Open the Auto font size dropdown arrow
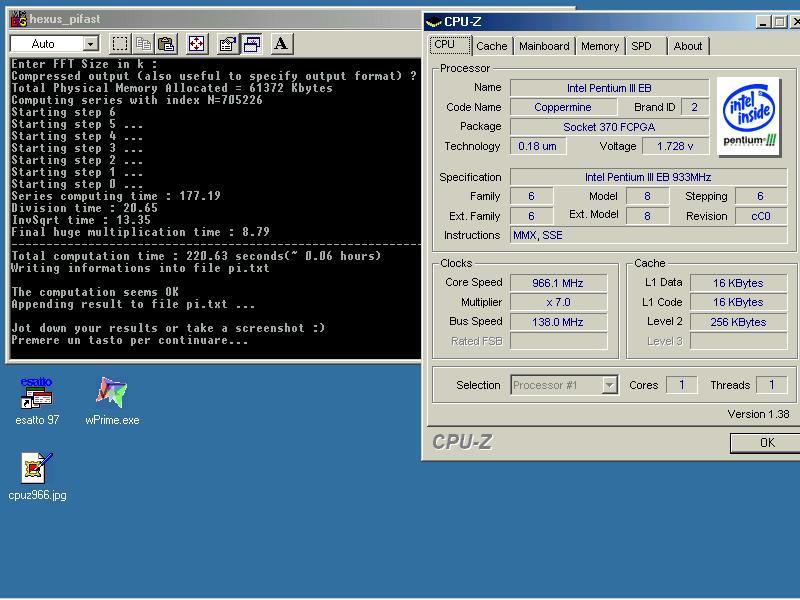The height and width of the screenshot is (600, 800). pyautogui.click(x=90, y=44)
